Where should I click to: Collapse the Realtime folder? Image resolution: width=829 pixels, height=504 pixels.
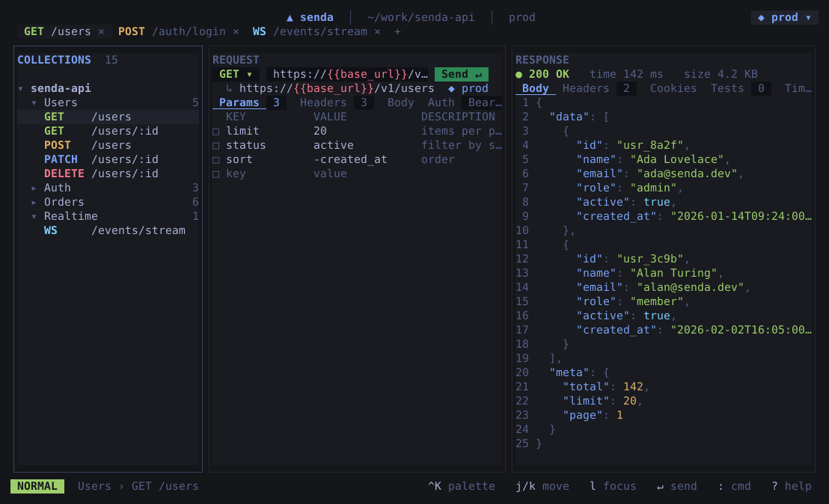34,216
